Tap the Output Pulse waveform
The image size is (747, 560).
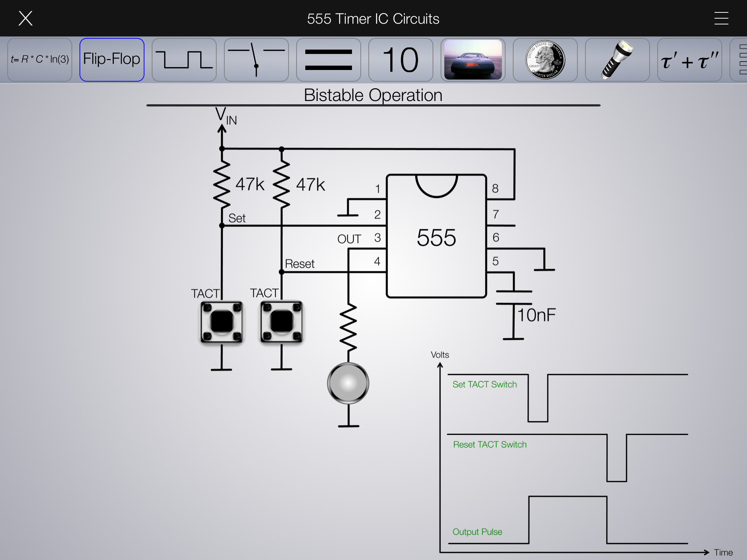click(567, 520)
